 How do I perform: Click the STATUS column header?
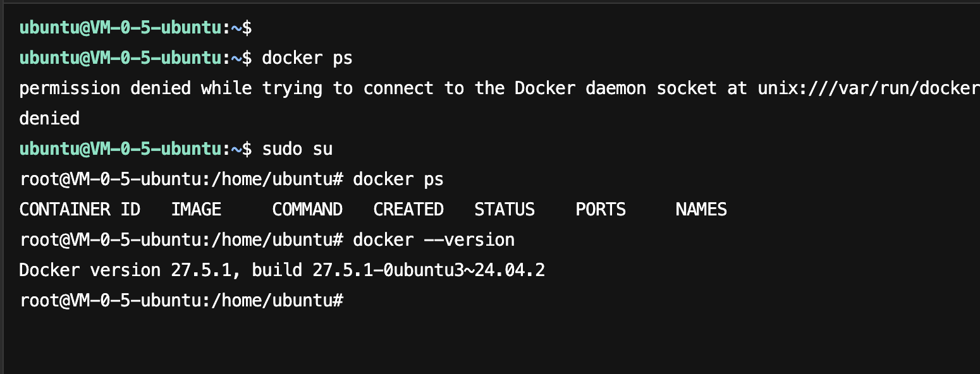(505, 209)
